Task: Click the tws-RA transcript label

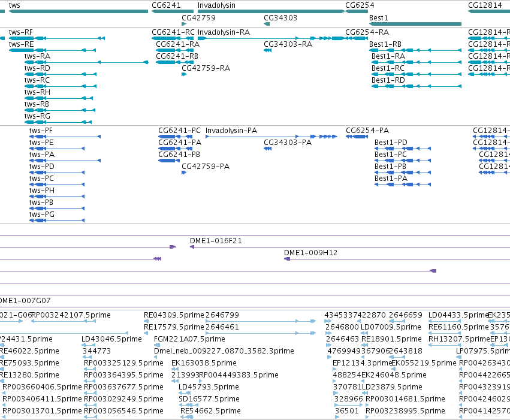Action: [x=37, y=56]
